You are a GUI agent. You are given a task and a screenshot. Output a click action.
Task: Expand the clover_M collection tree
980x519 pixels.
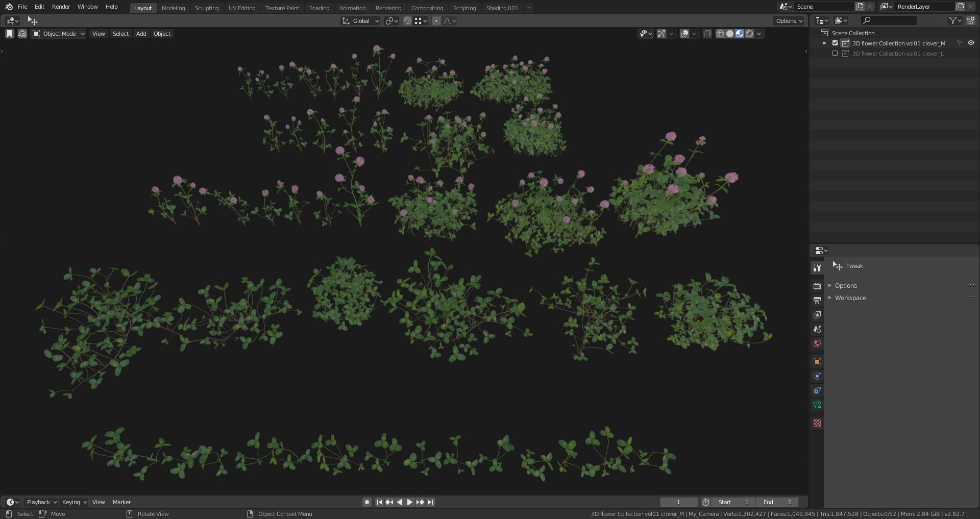tap(825, 43)
